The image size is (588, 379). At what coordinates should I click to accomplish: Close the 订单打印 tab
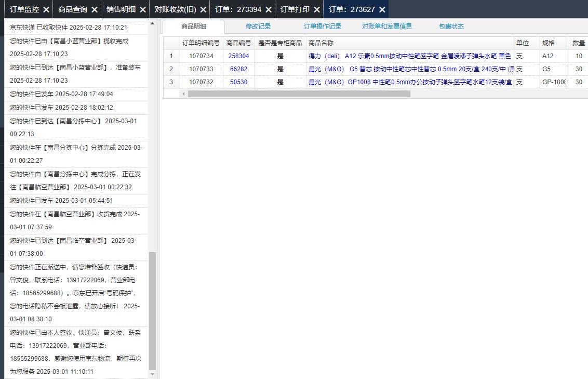[317, 10]
